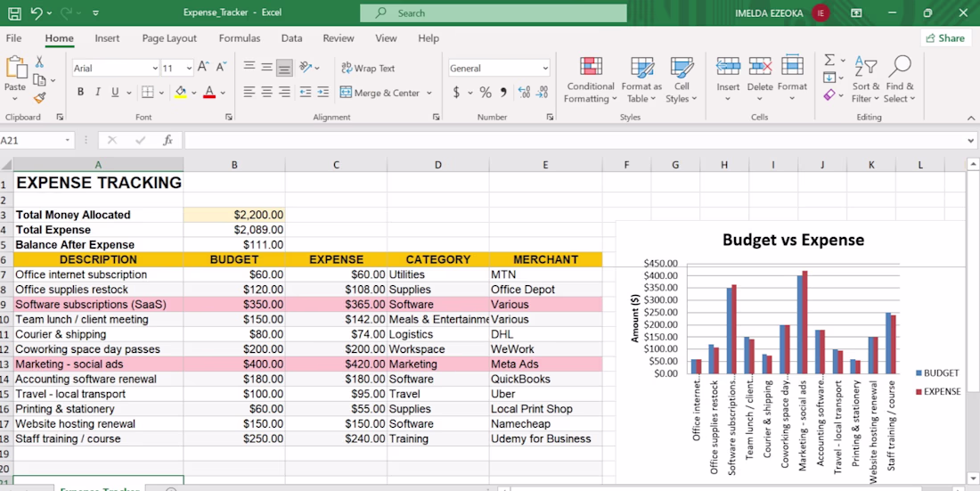
Task: Click the Copy icon in Clipboard group
Action: point(39,79)
